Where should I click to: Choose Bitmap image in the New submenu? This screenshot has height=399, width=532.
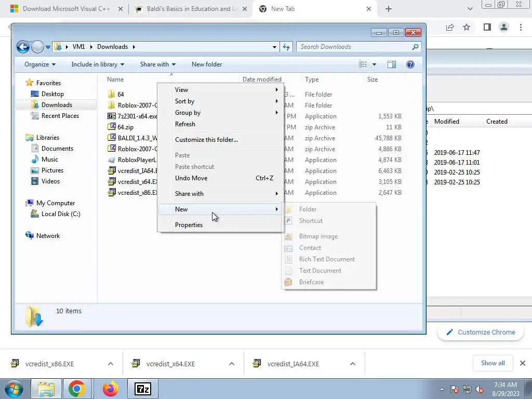click(x=329, y=236)
